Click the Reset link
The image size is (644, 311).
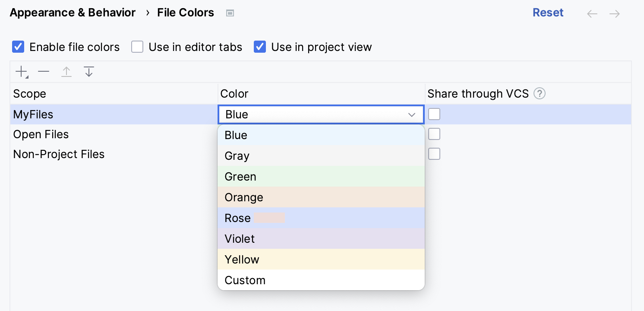click(x=548, y=13)
